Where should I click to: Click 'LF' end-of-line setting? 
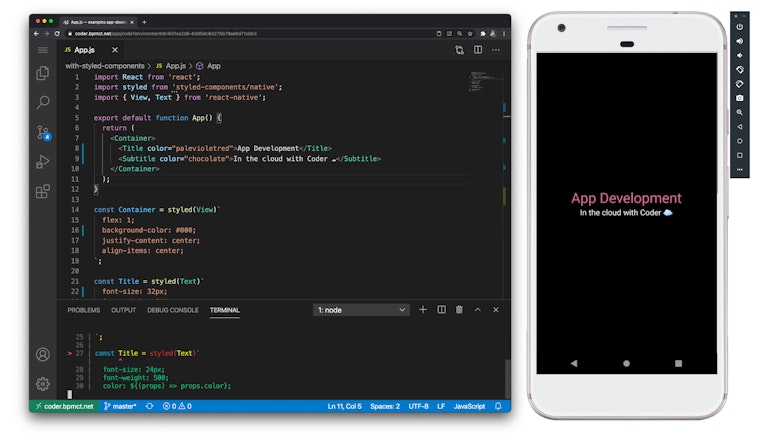click(441, 406)
